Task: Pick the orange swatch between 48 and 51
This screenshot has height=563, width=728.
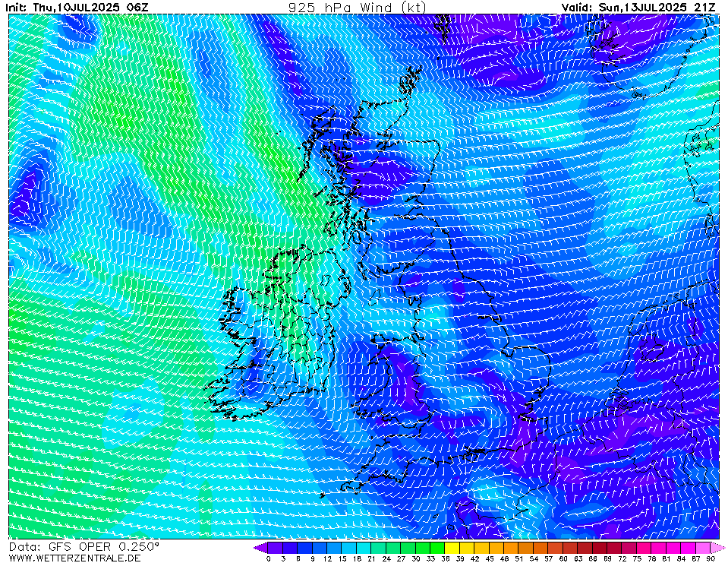Action: point(512,547)
